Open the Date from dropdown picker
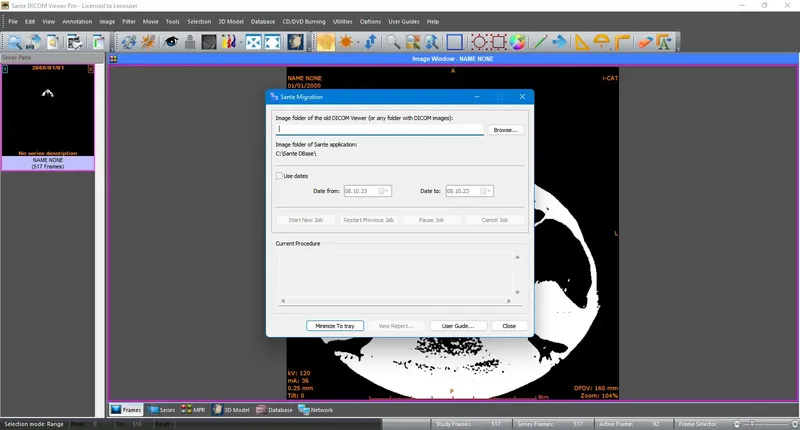This screenshot has height=430, width=800. (386, 191)
